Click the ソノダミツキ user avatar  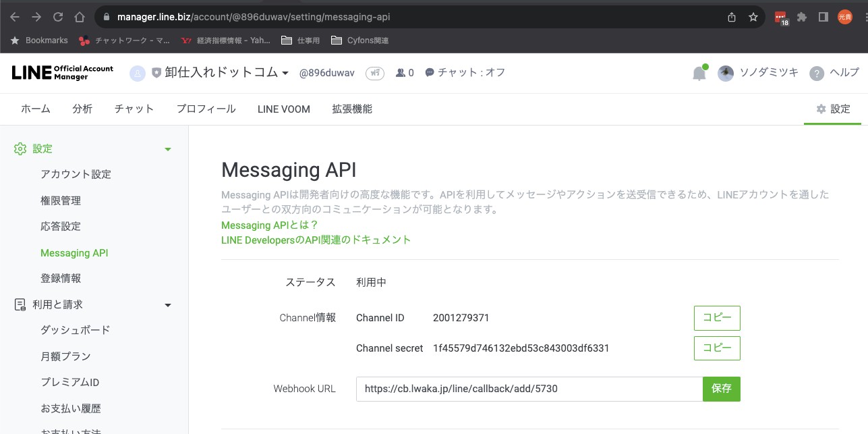[x=726, y=73]
